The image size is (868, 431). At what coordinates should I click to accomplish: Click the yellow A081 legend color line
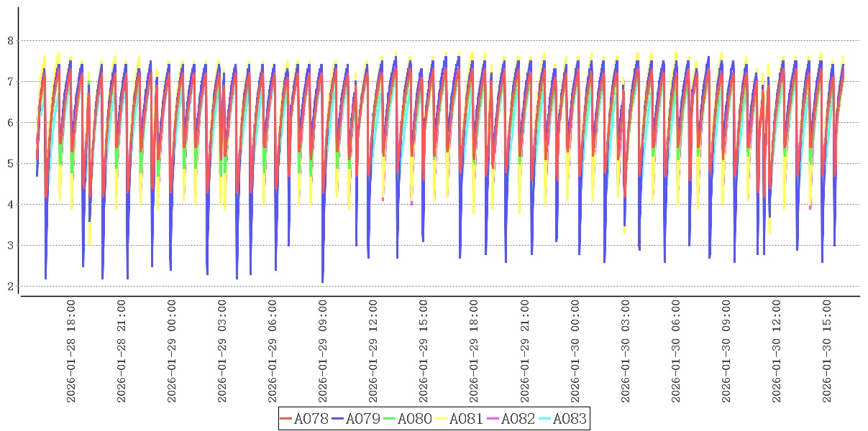click(x=442, y=420)
